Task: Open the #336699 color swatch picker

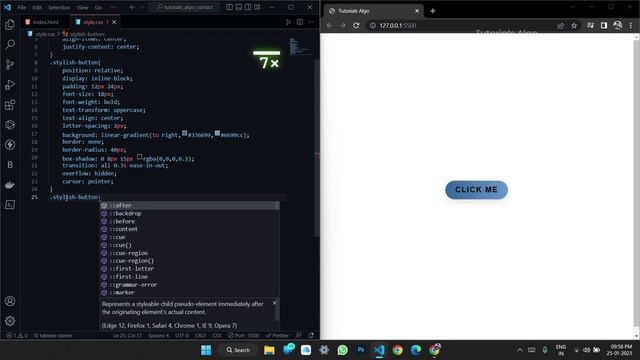Action: click(184, 133)
